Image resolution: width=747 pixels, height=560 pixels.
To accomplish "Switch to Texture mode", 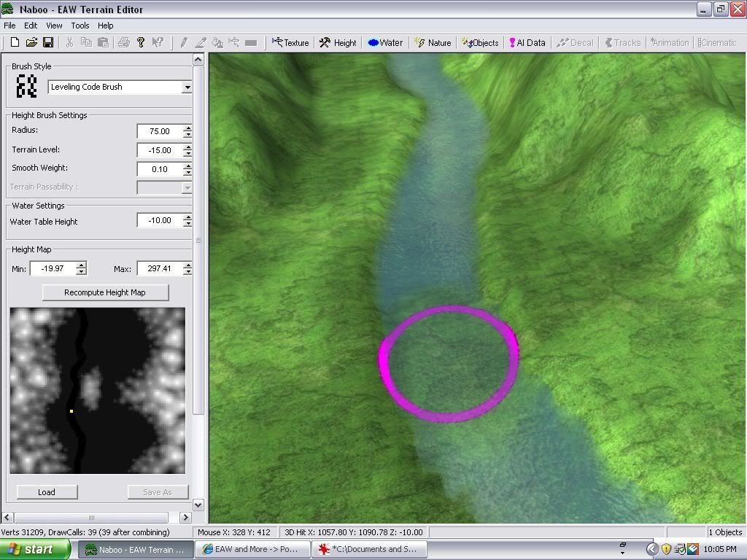I will [x=290, y=43].
